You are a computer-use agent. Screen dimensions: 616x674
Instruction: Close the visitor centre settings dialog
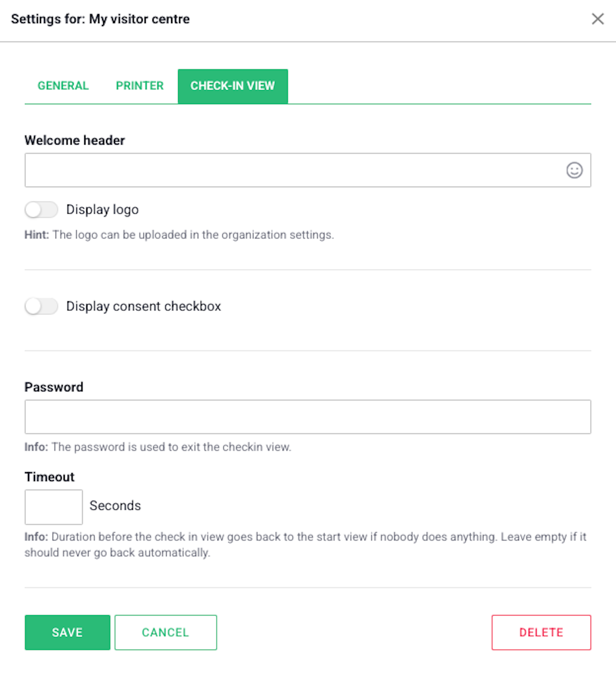pyautogui.click(x=598, y=19)
